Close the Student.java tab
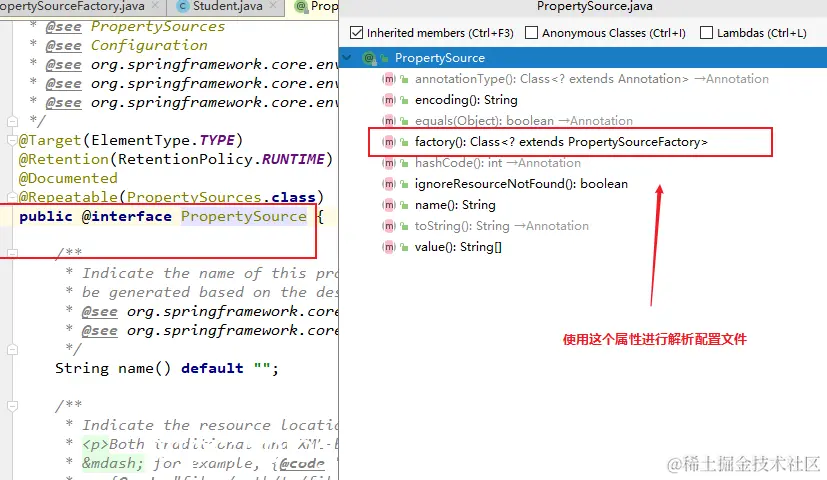This screenshot has width=827, height=480. (x=273, y=5)
